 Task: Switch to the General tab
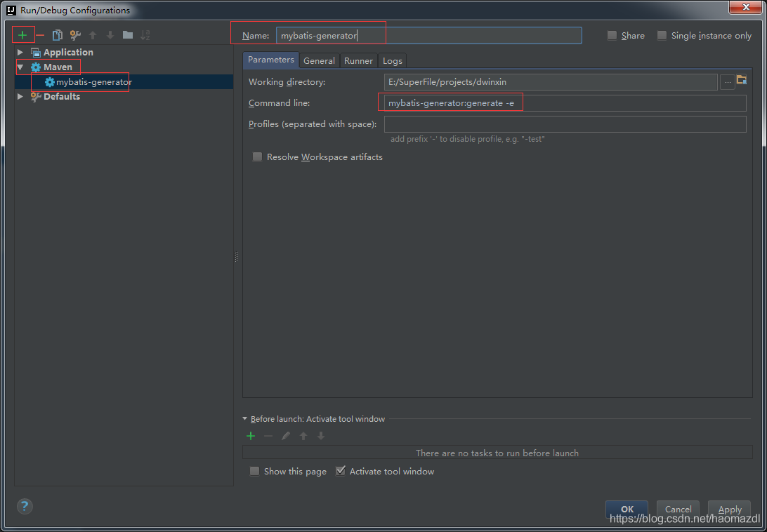[x=319, y=60]
